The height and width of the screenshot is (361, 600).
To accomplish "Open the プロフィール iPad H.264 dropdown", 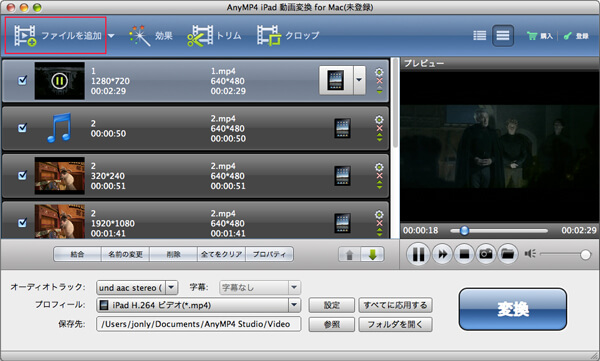I will 199,305.
